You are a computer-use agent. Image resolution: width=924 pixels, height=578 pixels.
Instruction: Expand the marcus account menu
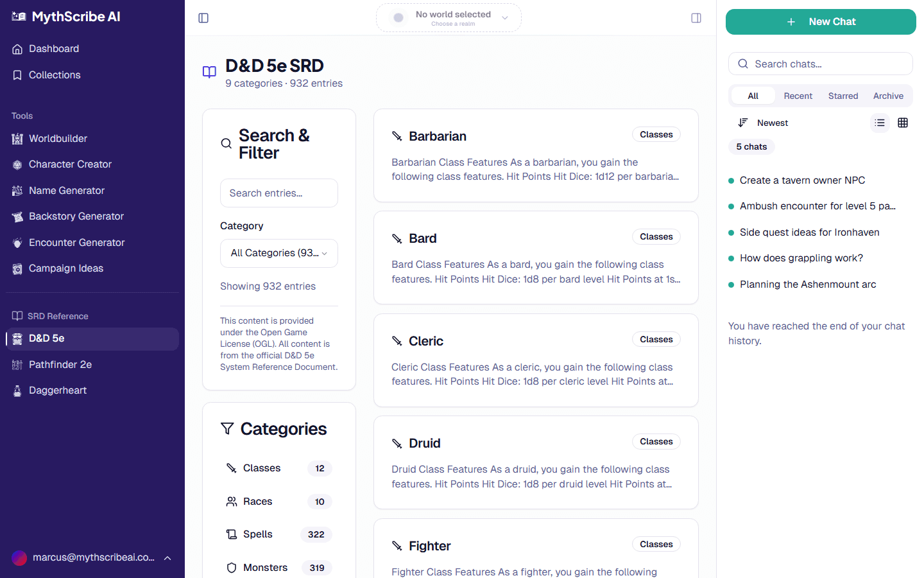coord(92,557)
